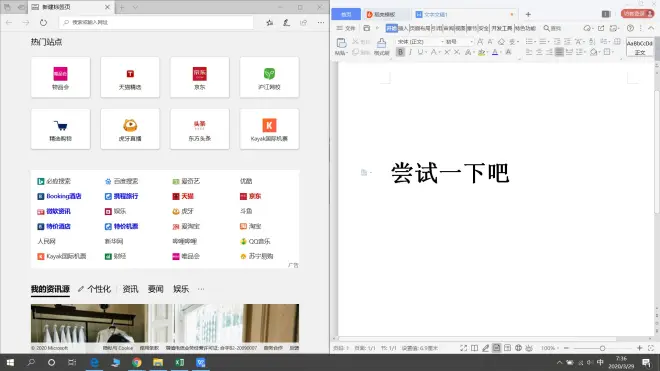Image resolution: width=660 pixels, height=371 pixels.
Task: Add a new WPS document tab
Action: point(528,14)
